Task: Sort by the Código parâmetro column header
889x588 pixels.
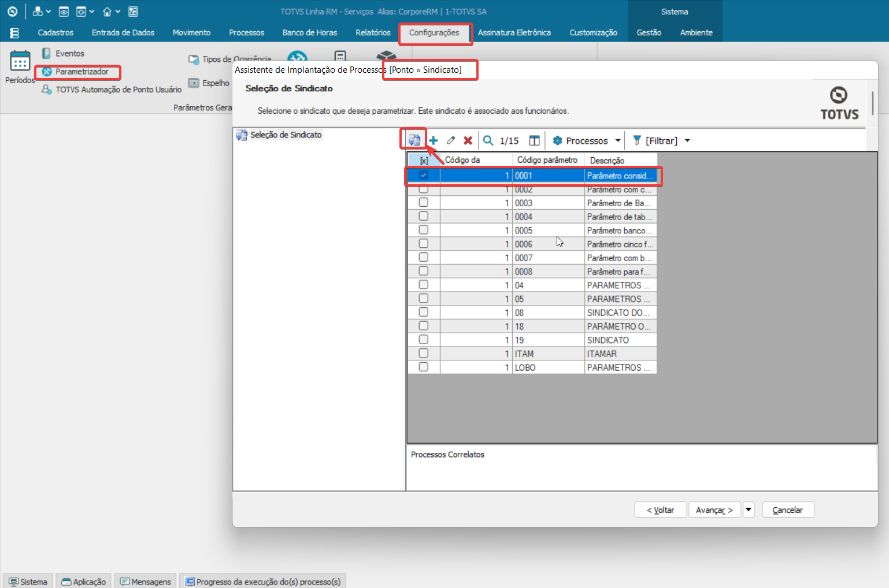Action: (548, 160)
